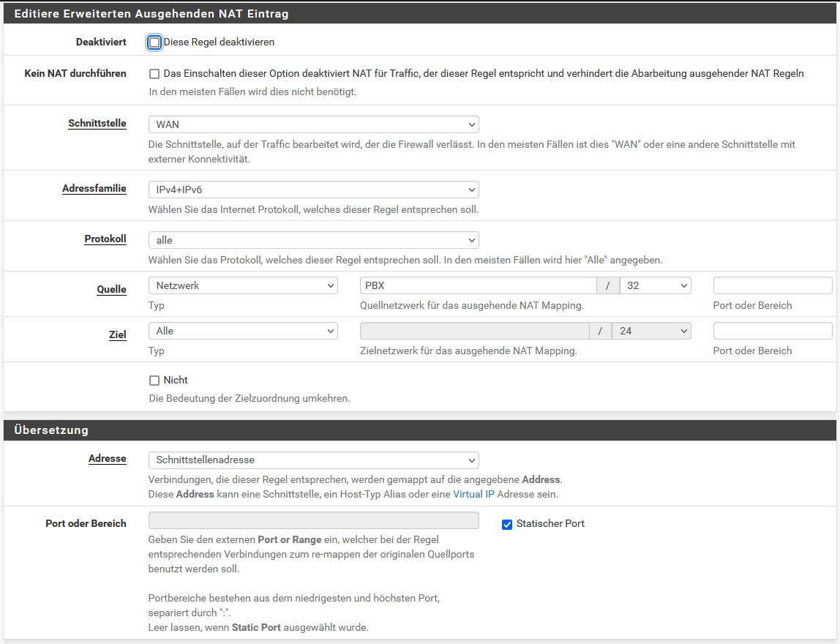Expand the Adresse dropdown showing Schnittstellenadresse
Image resolution: width=840 pixels, height=644 pixels.
pyautogui.click(x=313, y=460)
